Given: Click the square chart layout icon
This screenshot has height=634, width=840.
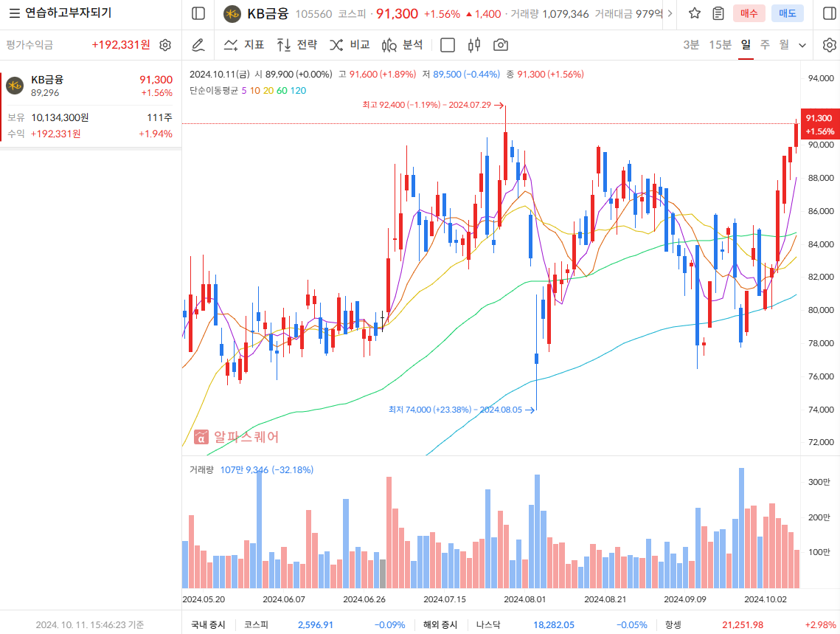Looking at the screenshot, I should (x=448, y=45).
